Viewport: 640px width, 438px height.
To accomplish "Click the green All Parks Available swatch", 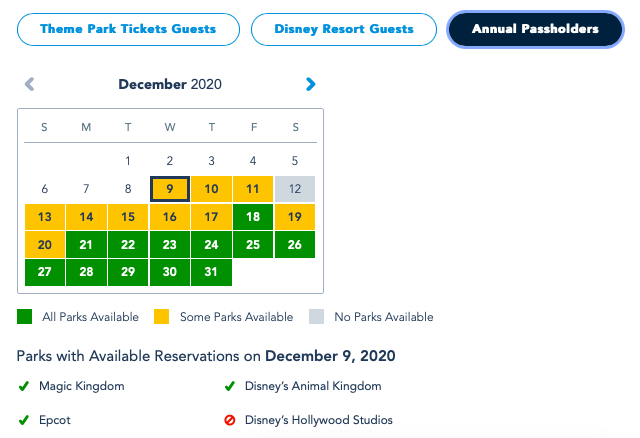I will (x=25, y=317).
